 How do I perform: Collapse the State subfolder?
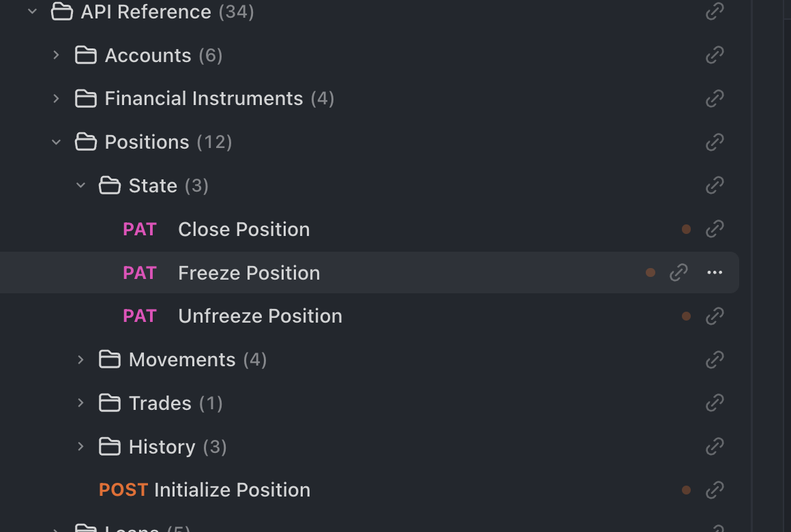pos(80,186)
